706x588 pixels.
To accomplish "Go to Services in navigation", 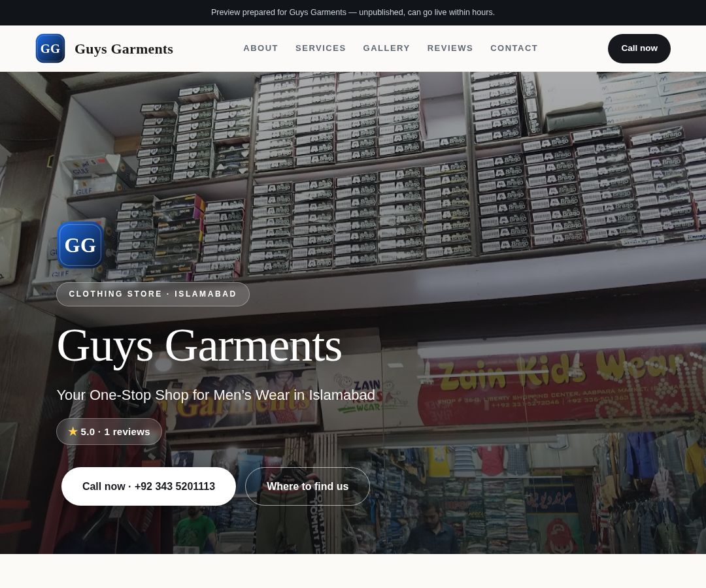I will [320, 48].
